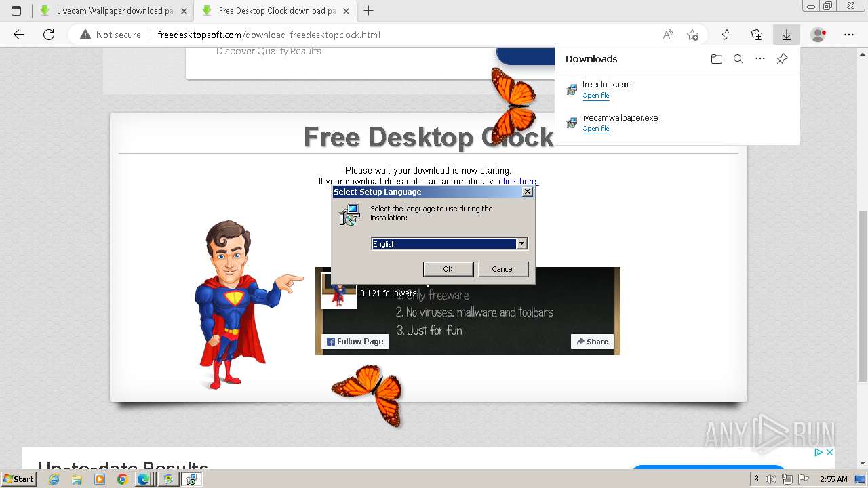
Task: Select the Free Desktop Clock download tab
Action: (275, 11)
